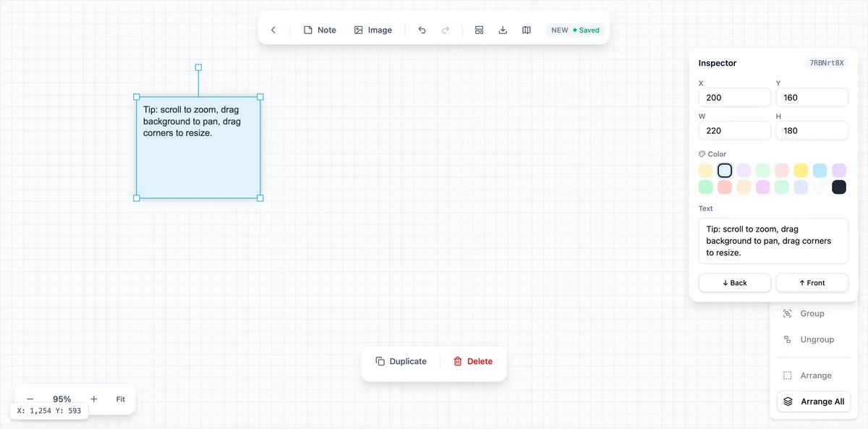Undo the last action
Image resolution: width=868 pixels, height=429 pixels.
pos(422,30)
